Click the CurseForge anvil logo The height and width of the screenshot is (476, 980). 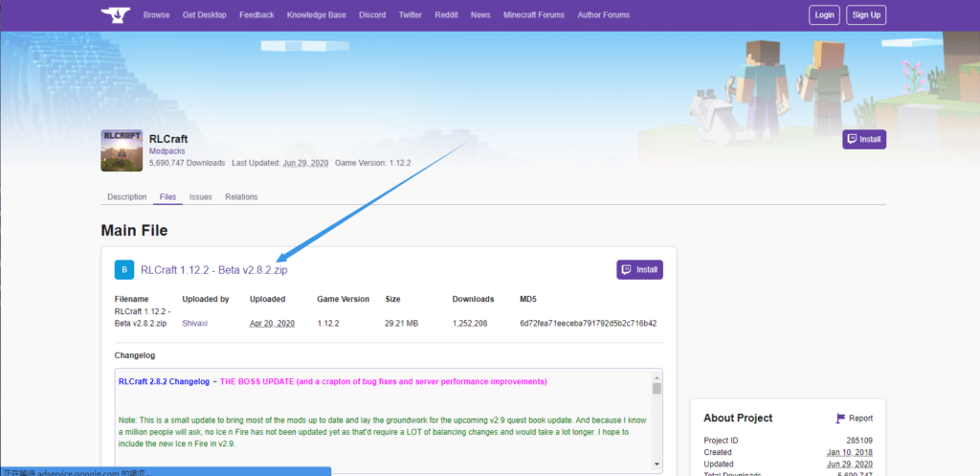point(114,15)
